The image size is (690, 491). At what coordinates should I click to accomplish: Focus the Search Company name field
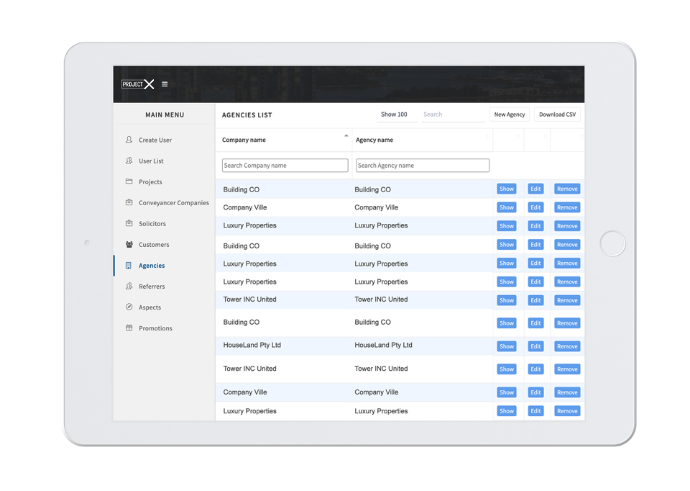285,165
